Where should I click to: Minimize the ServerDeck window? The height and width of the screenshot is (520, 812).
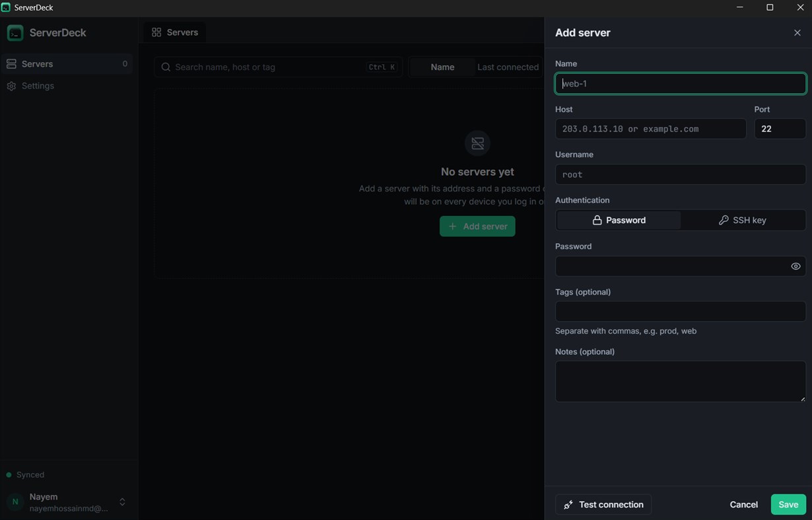(739, 7)
